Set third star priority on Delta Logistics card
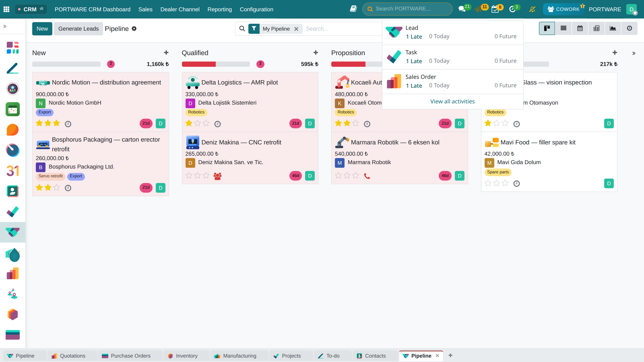 tap(206, 123)
